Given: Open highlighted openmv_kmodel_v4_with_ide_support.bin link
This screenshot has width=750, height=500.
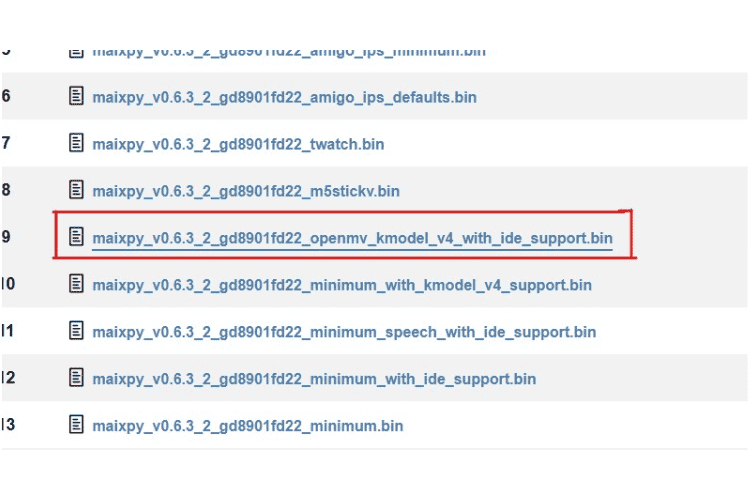Looking at the screenshot, I should click(352, 238).
